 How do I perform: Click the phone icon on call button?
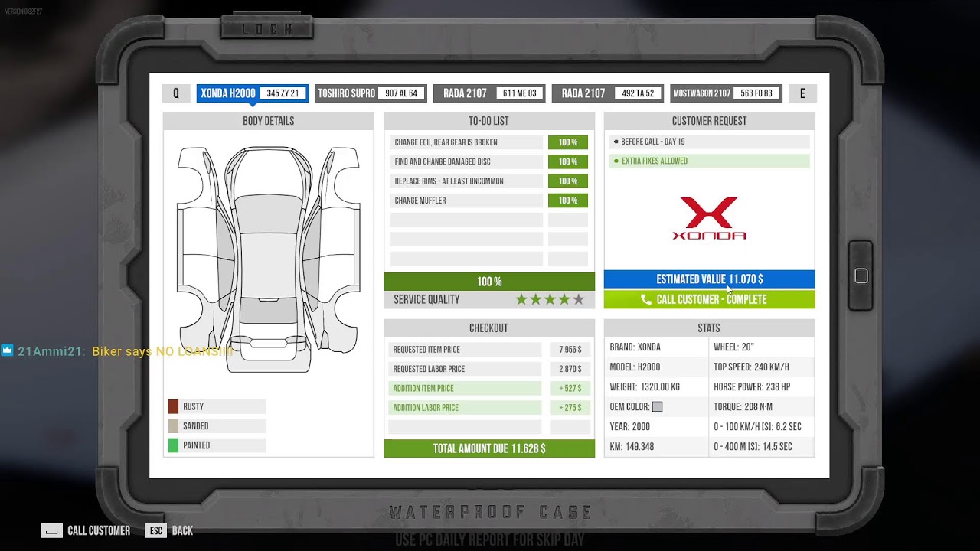click(646, 299)
